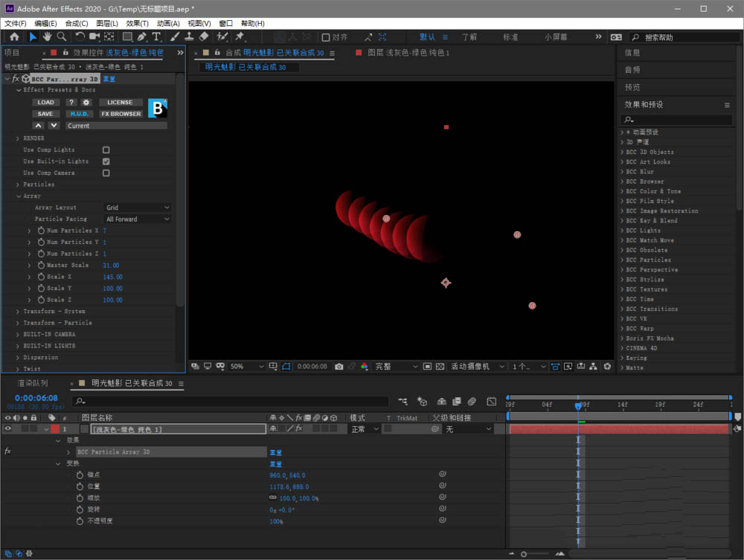The image size is (744, 560).
Task: Take a snapshot with camera icon
Action: [339, 367]
